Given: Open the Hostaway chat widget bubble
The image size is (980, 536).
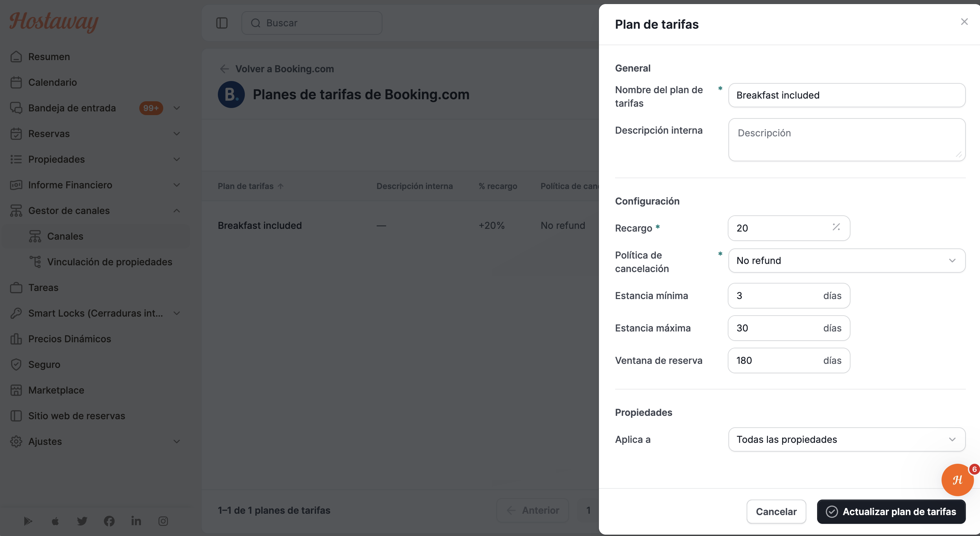Looking at the screenshot, I should tap(957, 480).
